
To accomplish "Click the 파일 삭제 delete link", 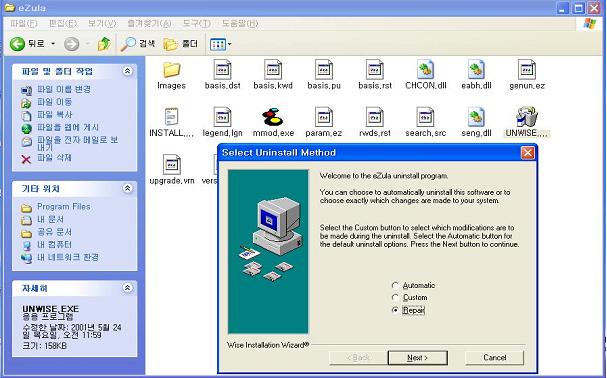I will pyautogui.click(x=55, y=158).
